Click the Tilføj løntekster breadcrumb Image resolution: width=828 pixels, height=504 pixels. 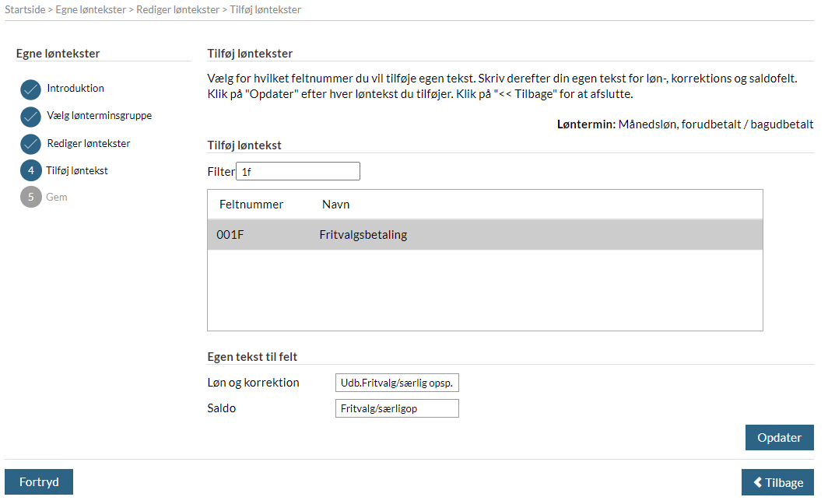265,9
